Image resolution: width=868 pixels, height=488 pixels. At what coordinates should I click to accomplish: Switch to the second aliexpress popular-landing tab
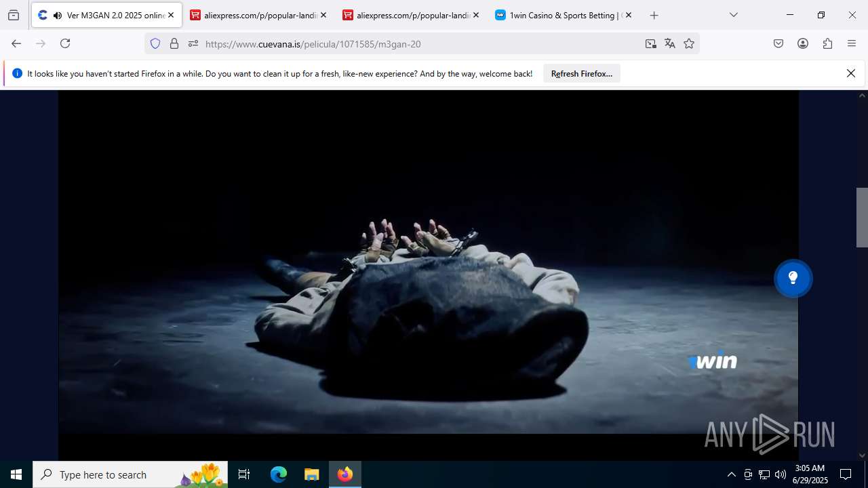[x=411, y=15]
